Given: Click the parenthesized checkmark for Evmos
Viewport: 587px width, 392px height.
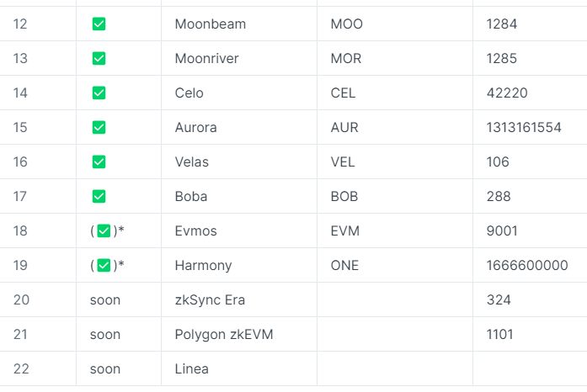Looking at the screenshot, I should (x=104, y=231).
